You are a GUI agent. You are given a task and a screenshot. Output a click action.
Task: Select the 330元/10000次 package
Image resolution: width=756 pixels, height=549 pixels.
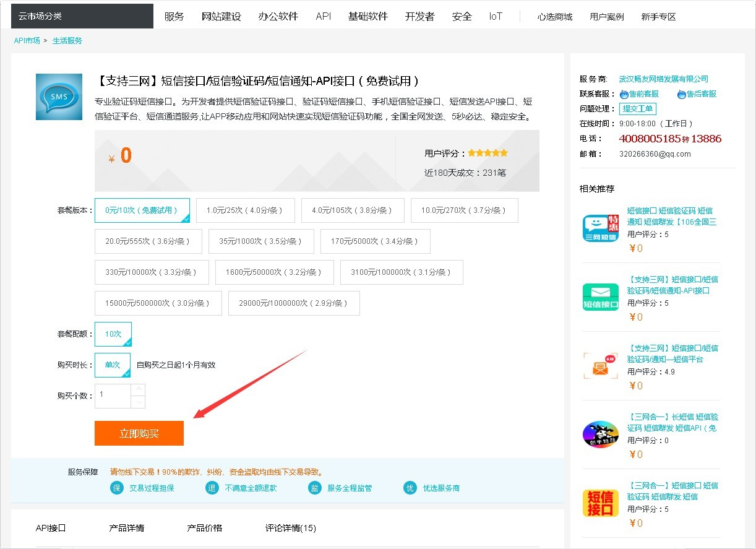[x=152, y=272]
